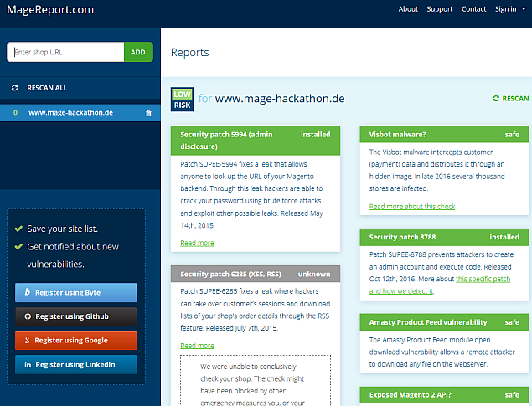Viewport: 532px width, 406px height.
Task: Select www.mage-hackathon.de in the site list
Action: click(80, 113)
